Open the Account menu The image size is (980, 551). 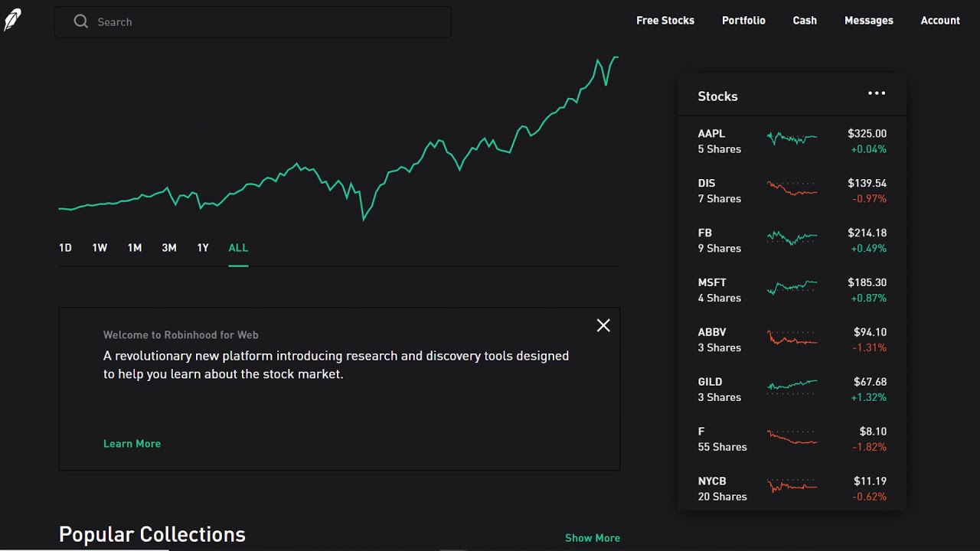[x=940, y=21]
